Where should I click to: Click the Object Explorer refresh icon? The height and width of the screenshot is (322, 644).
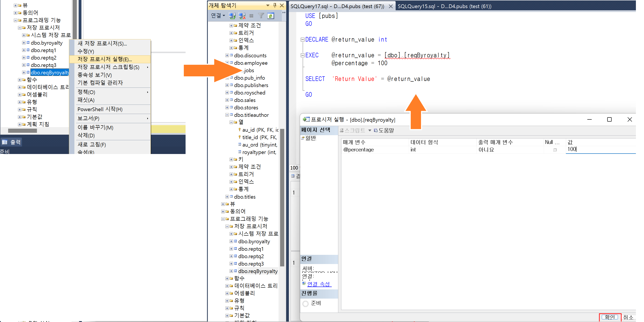[270, 16]
